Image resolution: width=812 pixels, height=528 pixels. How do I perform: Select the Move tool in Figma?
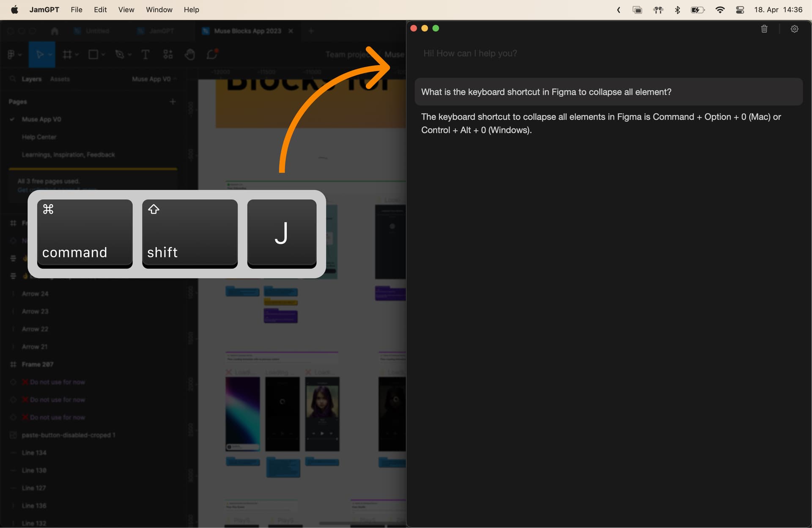tap(39, 55)
